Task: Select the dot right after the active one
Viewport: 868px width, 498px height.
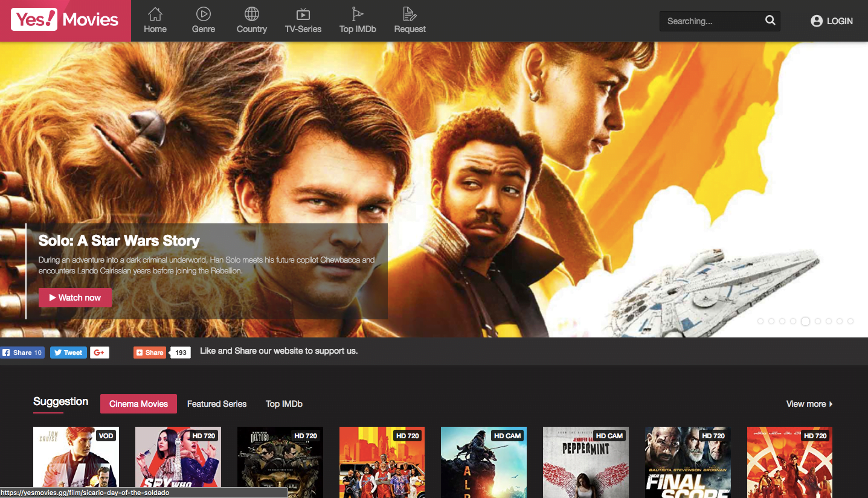Action: [818, 321]
